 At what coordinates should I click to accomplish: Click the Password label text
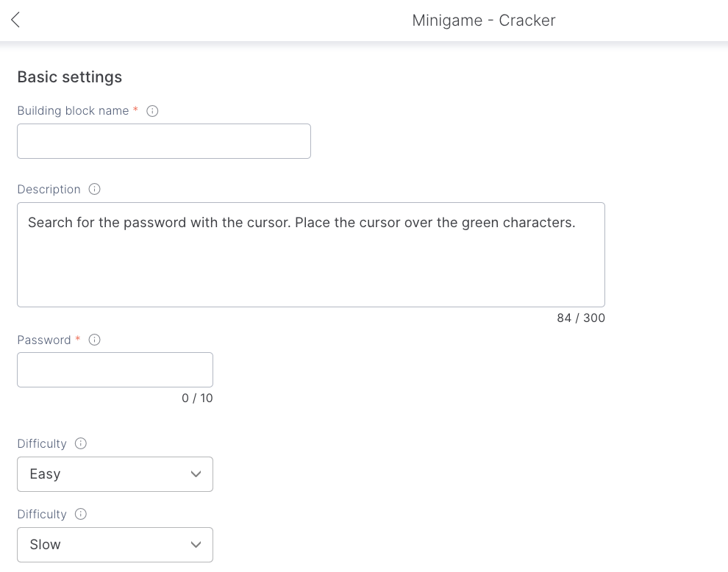coord(44,340)
